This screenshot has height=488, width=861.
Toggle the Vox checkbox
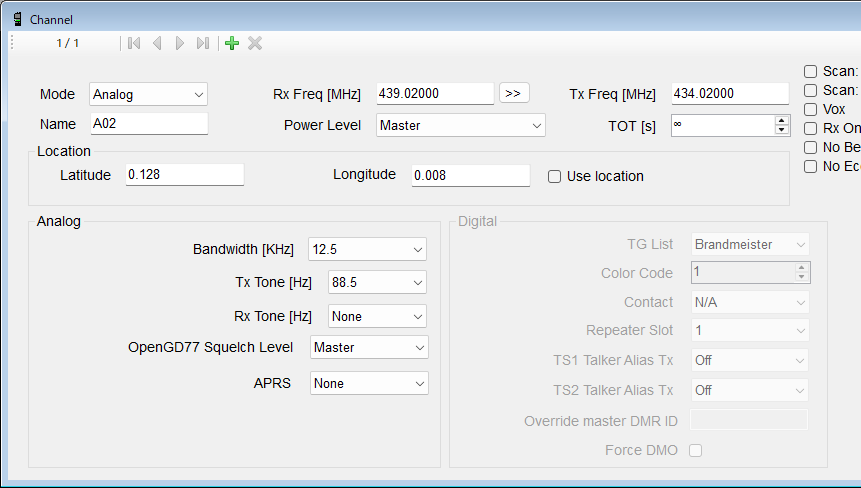(811, 109)
